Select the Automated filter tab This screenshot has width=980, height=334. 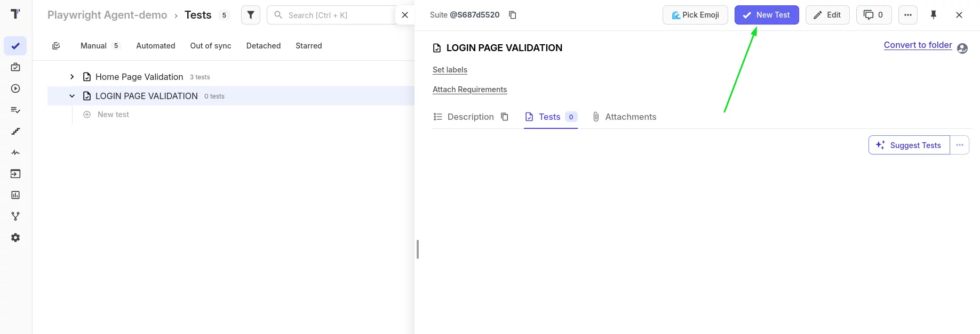pyautogui.click(x=155, y=46)
